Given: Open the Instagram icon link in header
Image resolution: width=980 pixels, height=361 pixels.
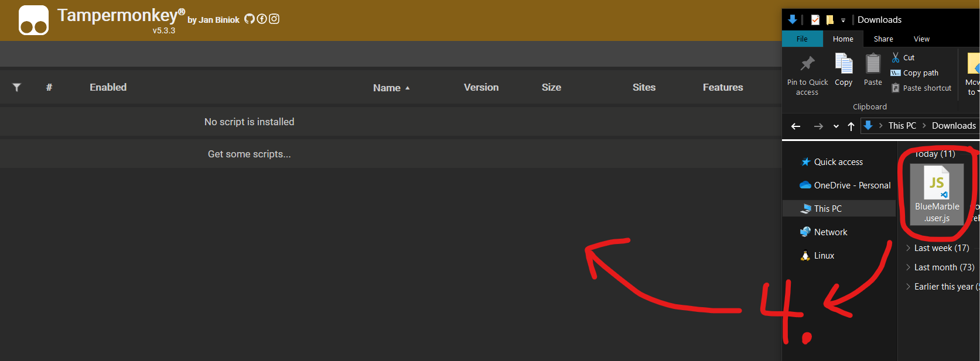Looking at the screenshot, I should click(x=274, y=19).
